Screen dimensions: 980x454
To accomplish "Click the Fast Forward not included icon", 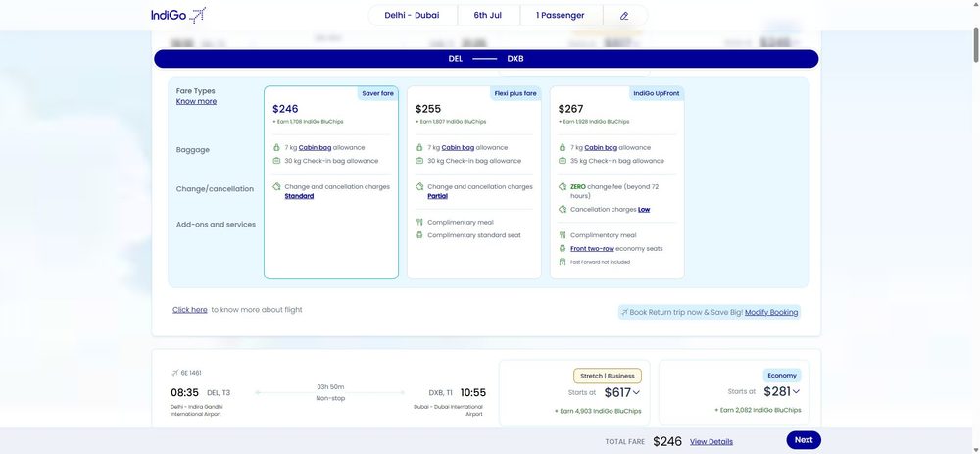I will 563,262.
